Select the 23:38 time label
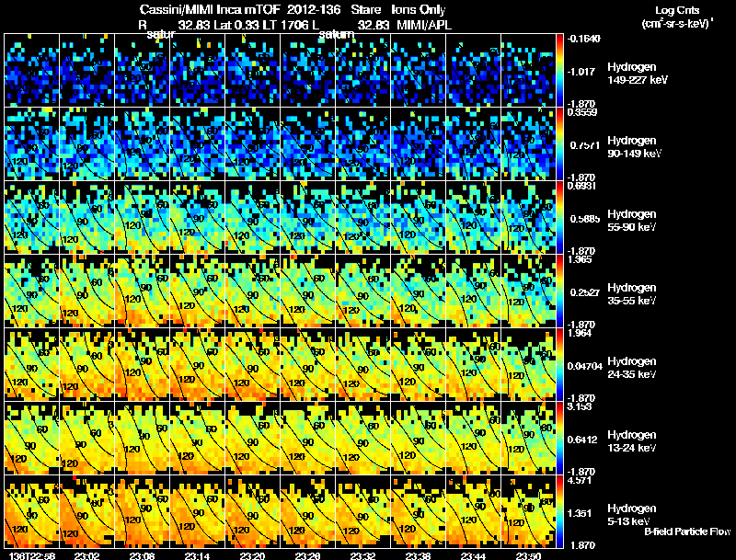The height and width of the screenshot is (560, 736). (418, 556)
